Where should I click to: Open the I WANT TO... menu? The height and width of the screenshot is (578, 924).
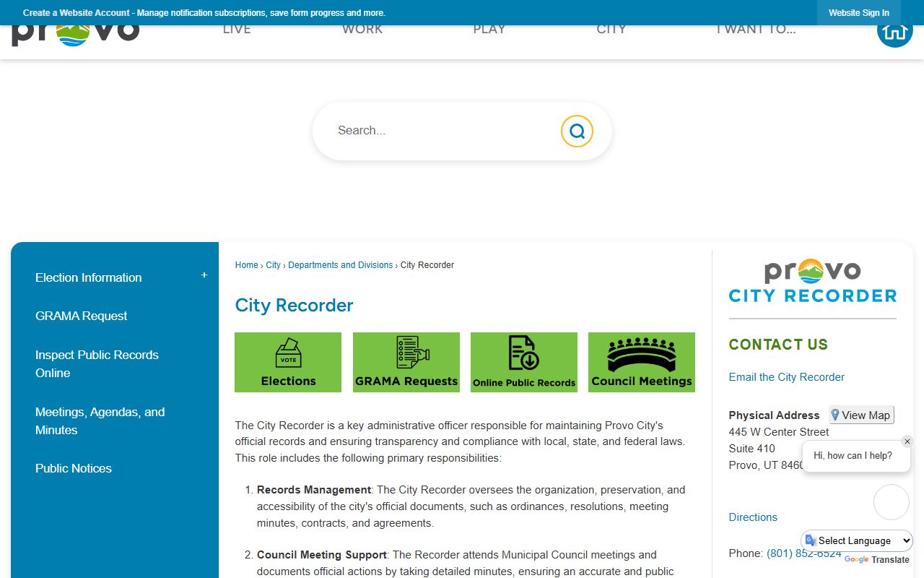756,30
